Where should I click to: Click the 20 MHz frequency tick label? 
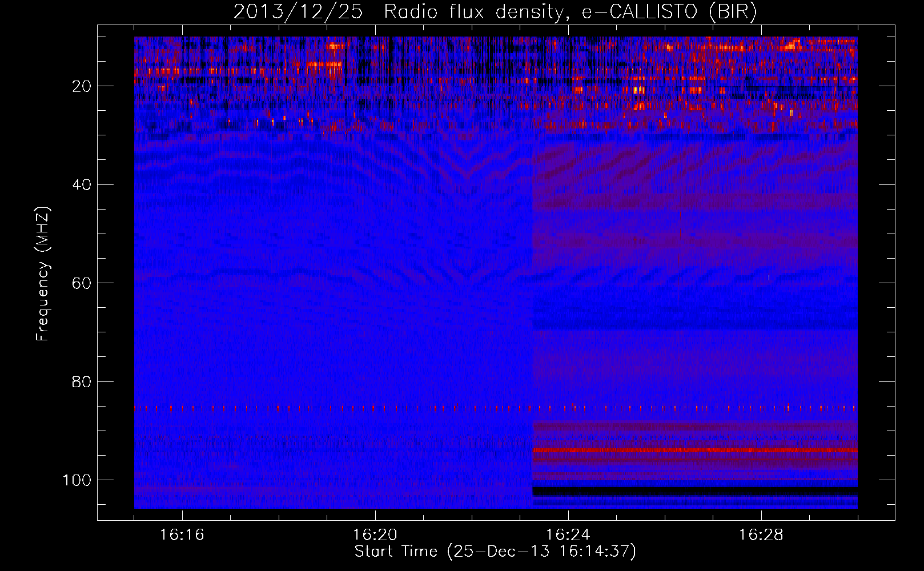tap(82, 86)
